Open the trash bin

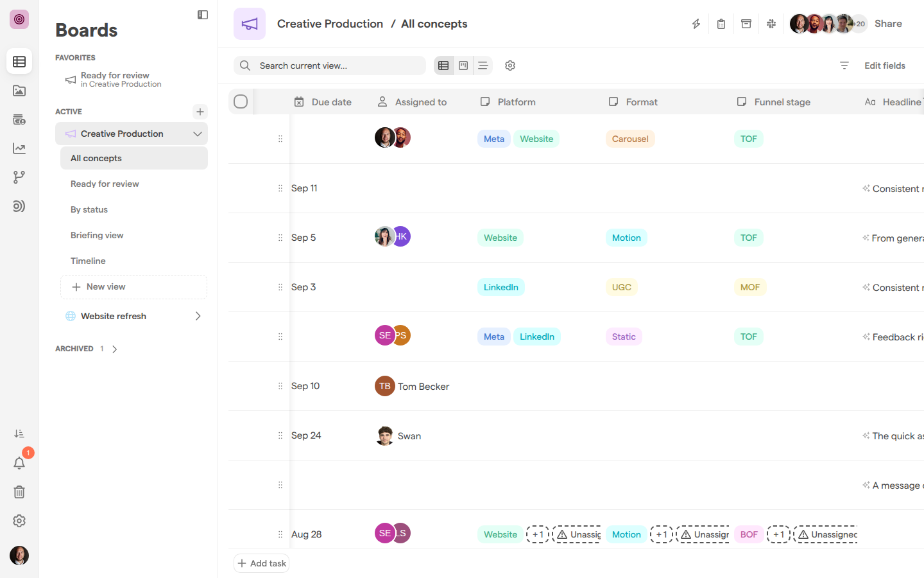[19, 492]
